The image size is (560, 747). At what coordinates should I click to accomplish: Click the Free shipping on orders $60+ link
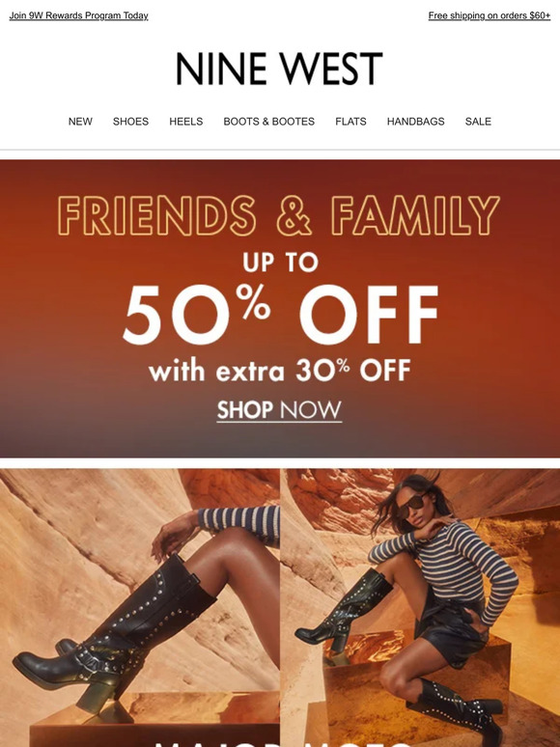click(489, 15)
